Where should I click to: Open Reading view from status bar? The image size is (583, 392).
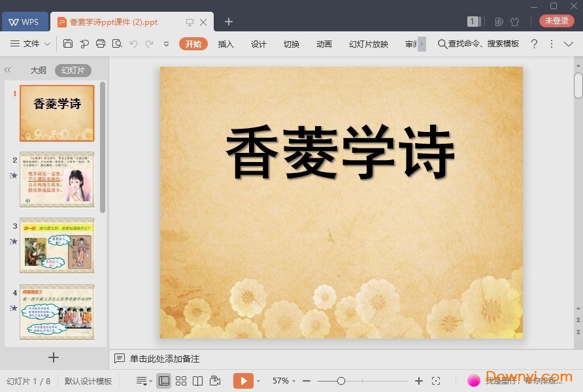click(198, 380)
